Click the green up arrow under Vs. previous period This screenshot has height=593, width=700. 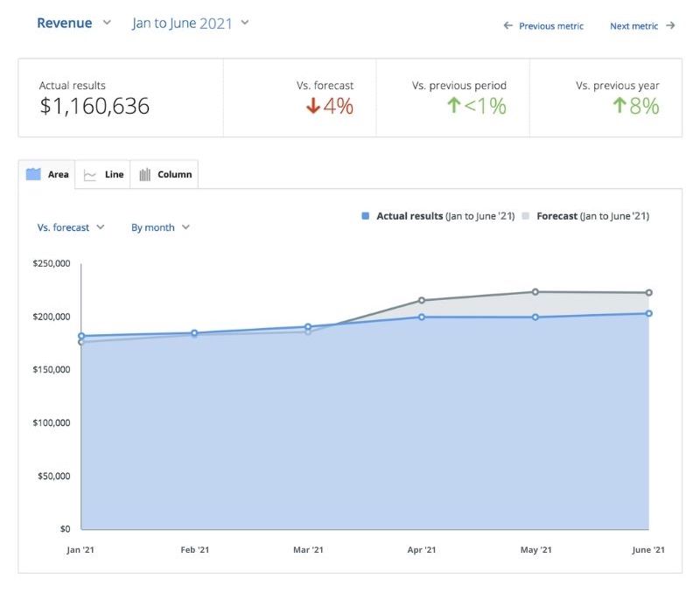(452, 107)
